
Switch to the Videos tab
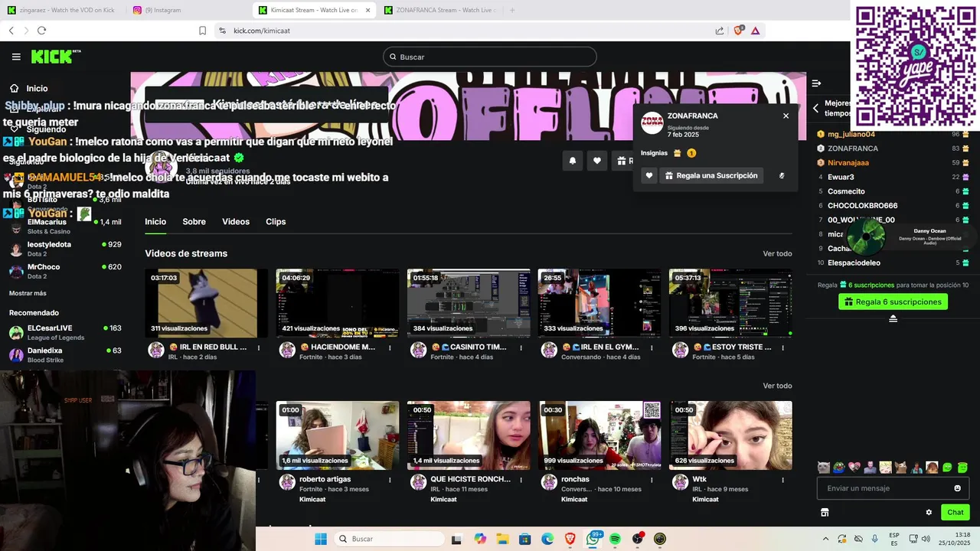point(236,222)
